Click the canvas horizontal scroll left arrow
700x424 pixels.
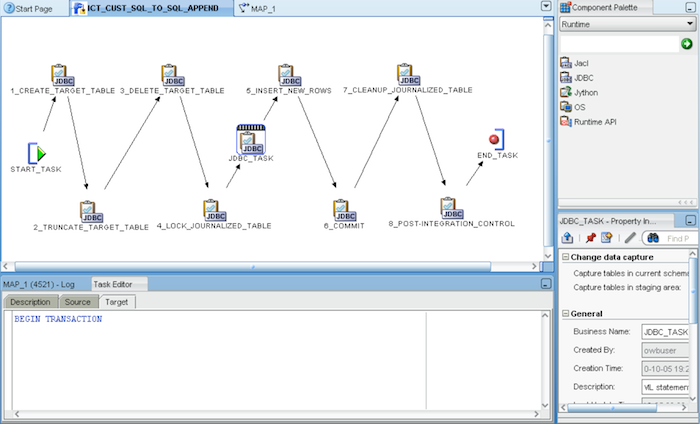(6, 266)
